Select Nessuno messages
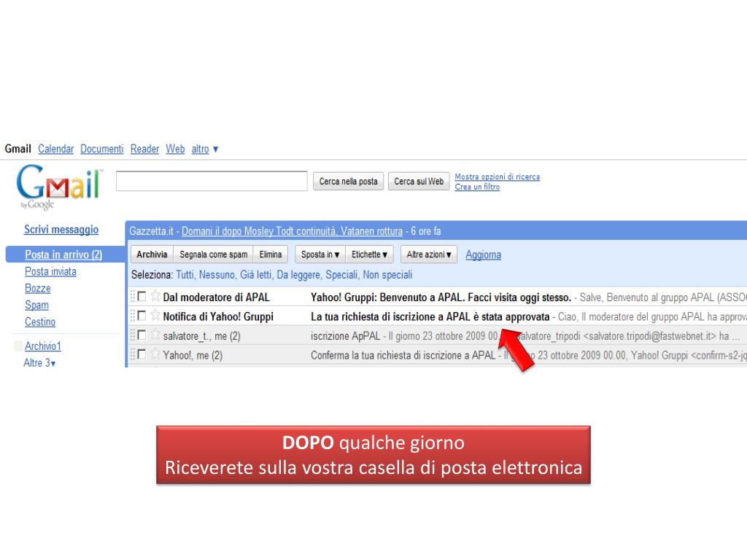This screenshot has height=560, width=747. point(217,275)
